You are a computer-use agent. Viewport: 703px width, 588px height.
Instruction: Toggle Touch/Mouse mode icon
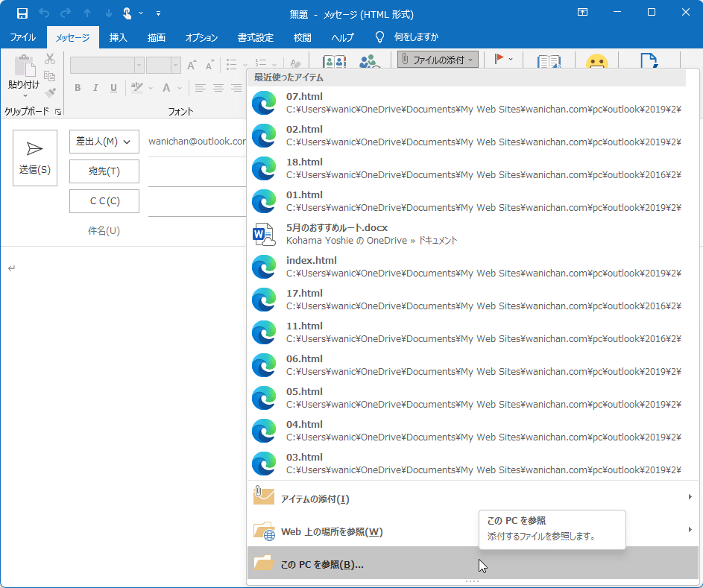(x=127, y=13)
